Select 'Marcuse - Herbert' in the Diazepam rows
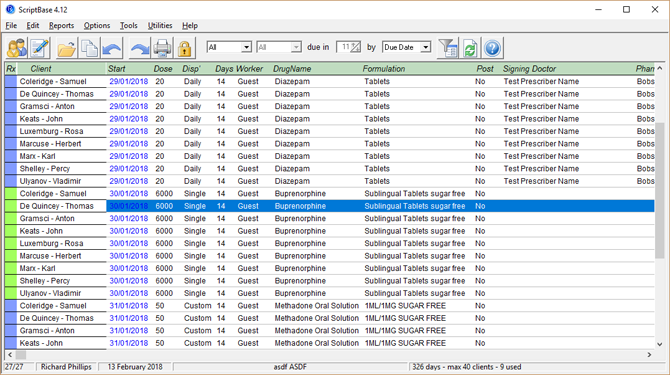The width and height of the screenshot is (670, 375). coord(50,144)
